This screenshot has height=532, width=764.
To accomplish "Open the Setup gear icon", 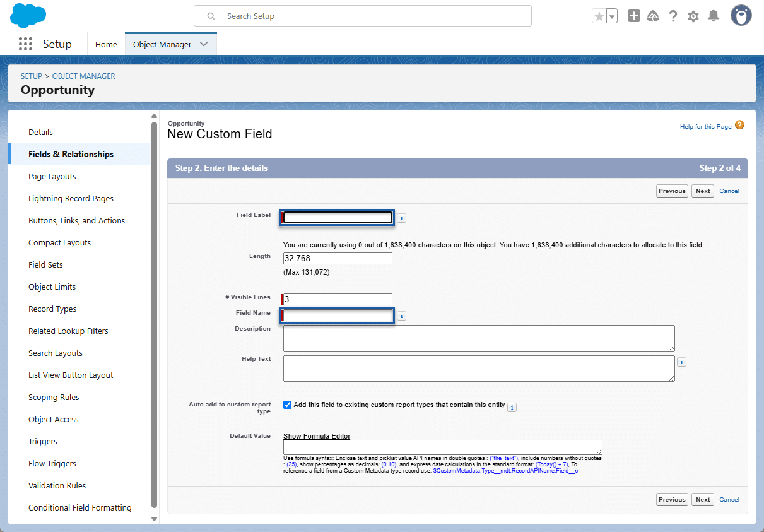I will coord(693,16).
